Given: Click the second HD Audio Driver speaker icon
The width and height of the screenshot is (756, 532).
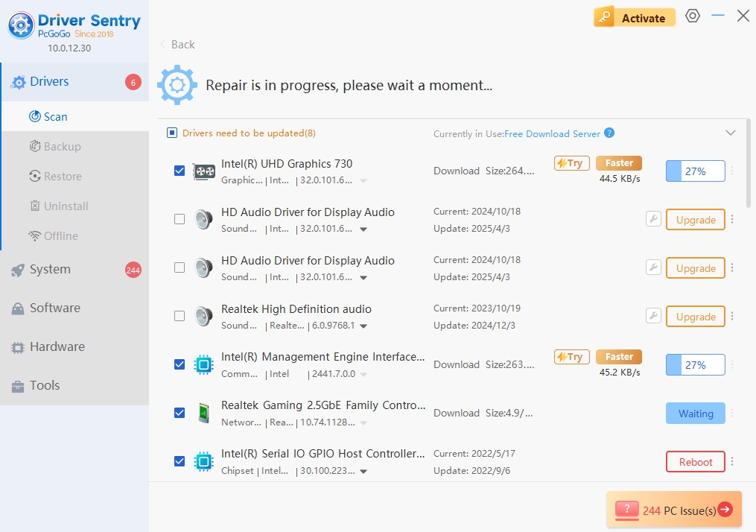Looking at the screenshot, I should pyautogui.click(x=204, y=267).
